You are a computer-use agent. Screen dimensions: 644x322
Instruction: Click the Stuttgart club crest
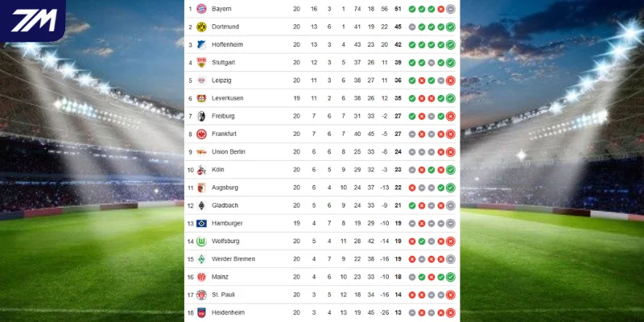(201, 62)
